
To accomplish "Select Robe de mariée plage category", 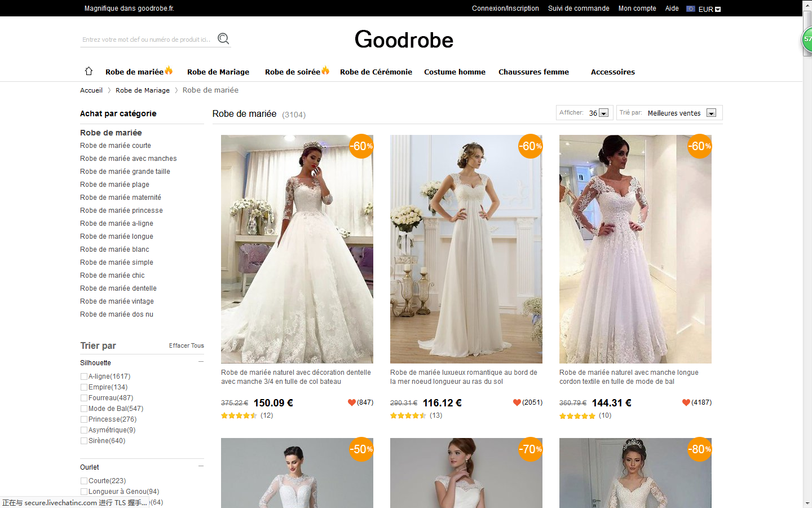I will [x=114, y=185].
